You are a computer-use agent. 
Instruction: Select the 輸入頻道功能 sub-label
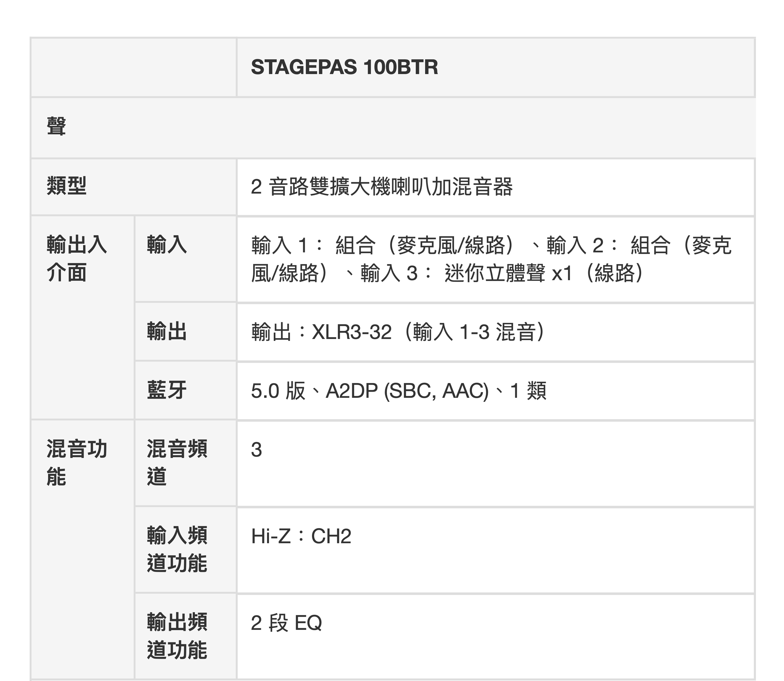[x=177, y=549]
